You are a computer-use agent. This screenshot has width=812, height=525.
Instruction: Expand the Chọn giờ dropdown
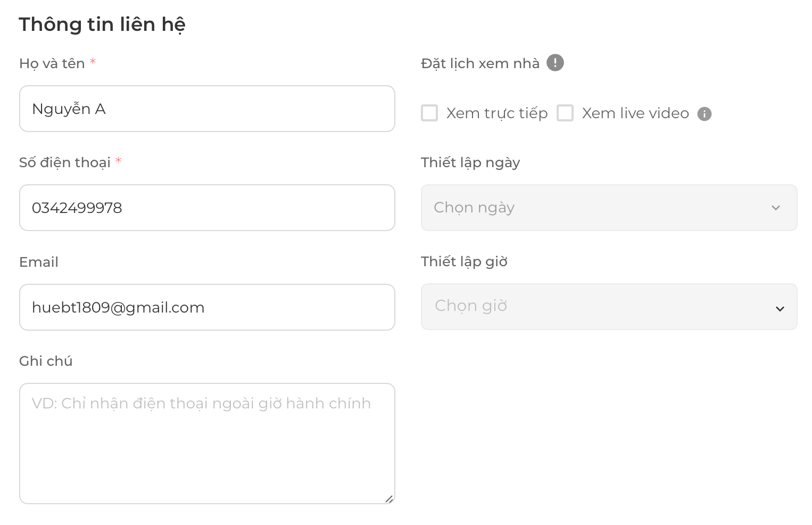pos(609,307)
